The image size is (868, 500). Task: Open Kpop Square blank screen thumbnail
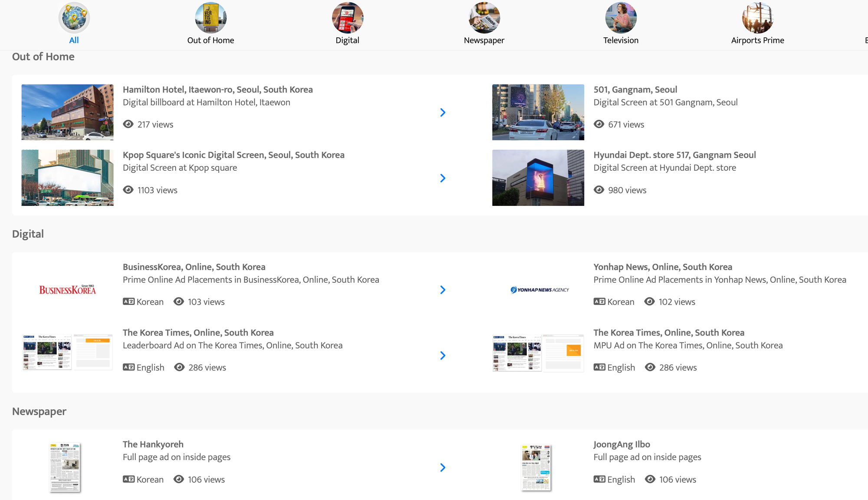67,178
